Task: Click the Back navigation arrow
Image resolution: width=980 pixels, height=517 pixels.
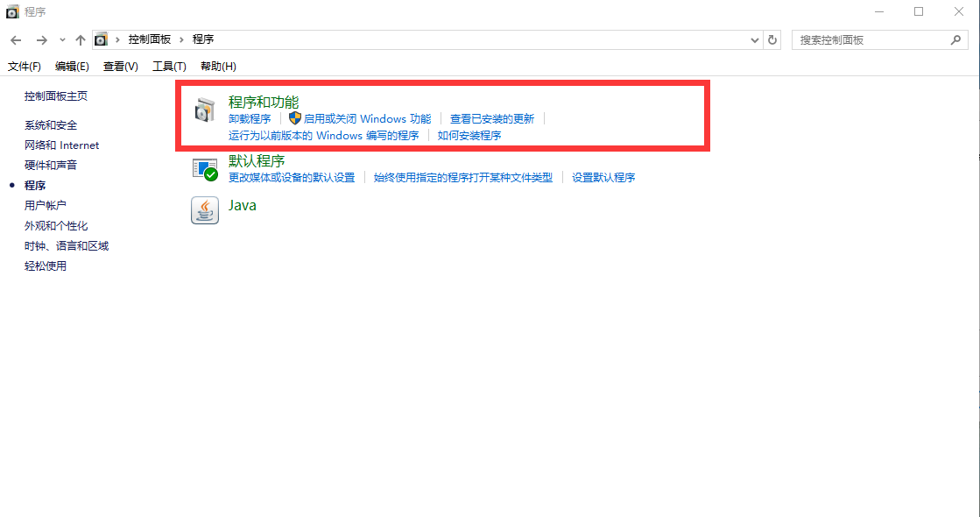Action: (x=17, y=40)
